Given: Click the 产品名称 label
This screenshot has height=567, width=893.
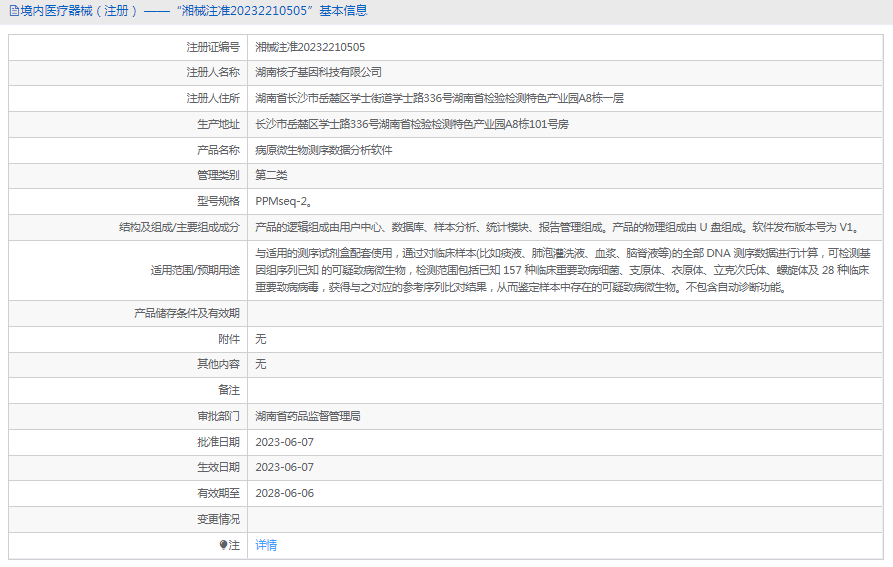Looking at the screenshot, I should 218,150.
